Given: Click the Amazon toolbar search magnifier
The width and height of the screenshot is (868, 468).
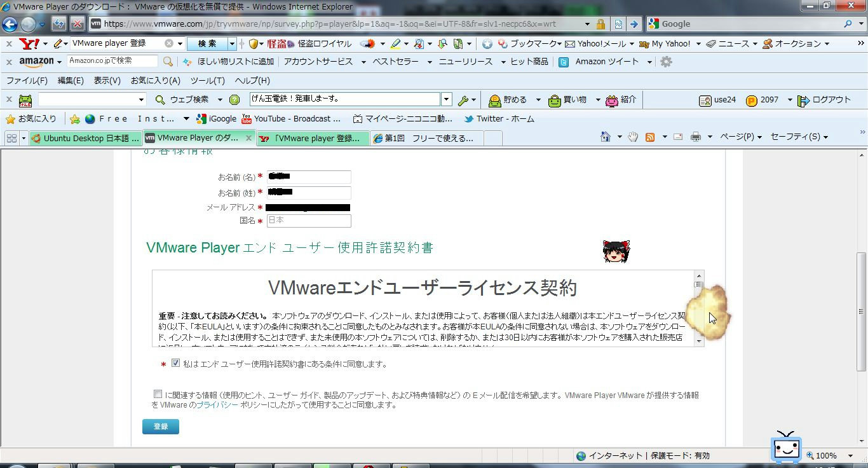Looking at the screenshot, I should (168, 62).
